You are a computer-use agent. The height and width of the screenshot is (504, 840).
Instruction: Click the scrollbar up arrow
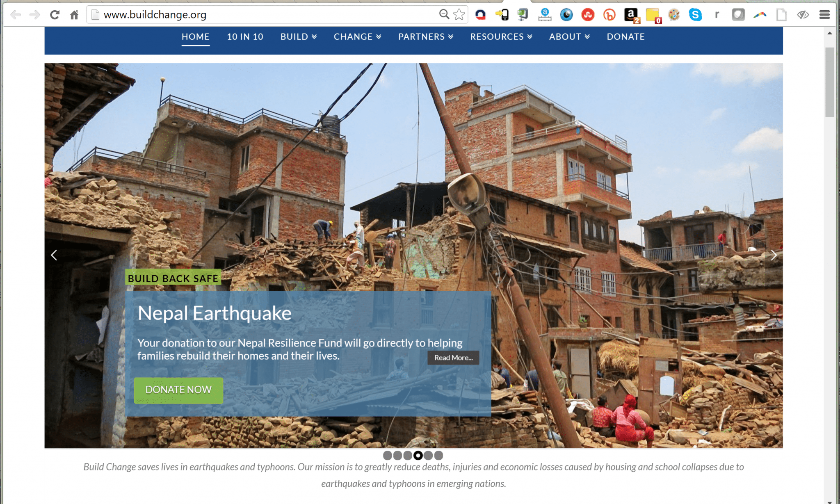[x=830, y=33]
